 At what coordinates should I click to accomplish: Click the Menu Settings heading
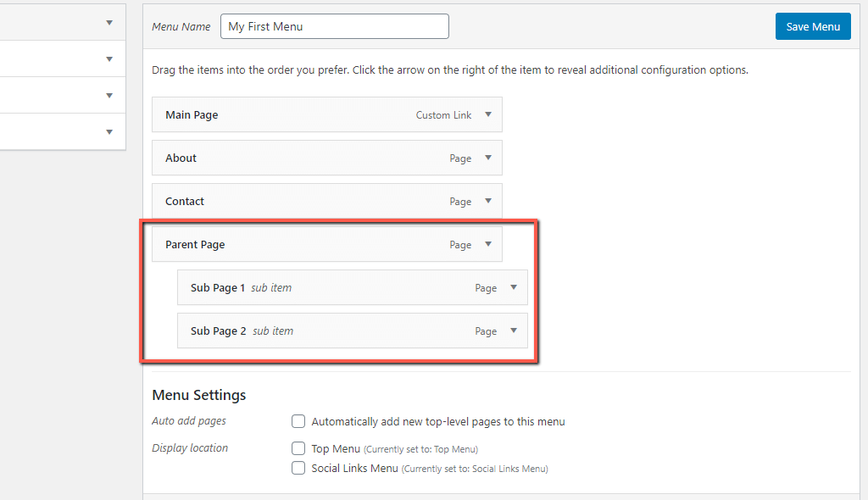198,396
